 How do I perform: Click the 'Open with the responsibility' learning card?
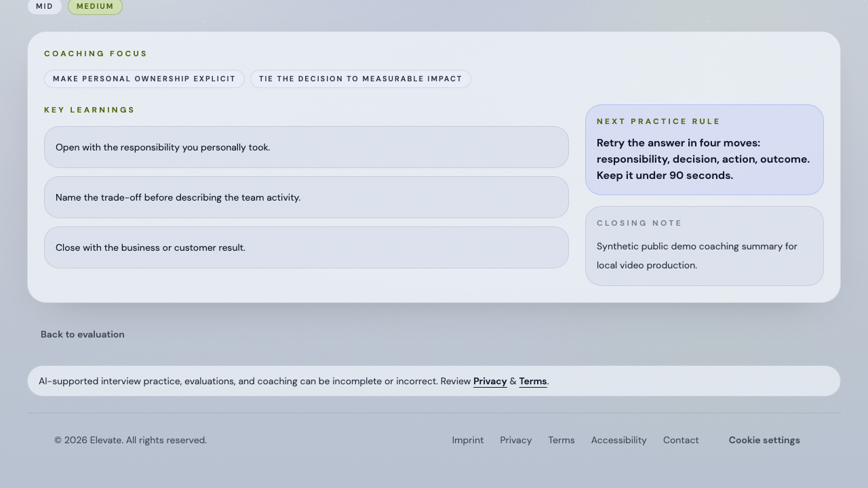click(307, 147)
